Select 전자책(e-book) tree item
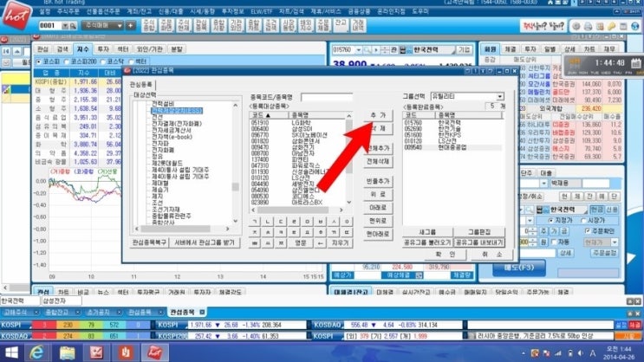Viewport: 644px width, 362px height. click(172, 137)
